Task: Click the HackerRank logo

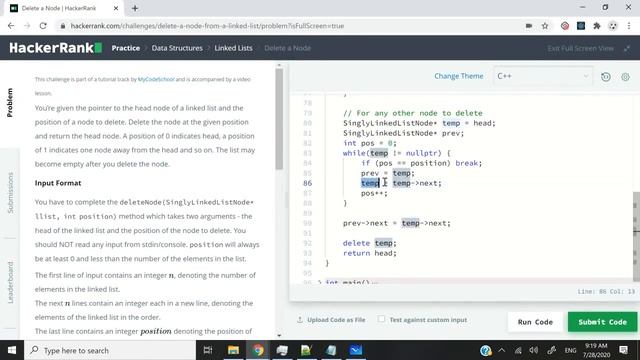Action: 56,48
